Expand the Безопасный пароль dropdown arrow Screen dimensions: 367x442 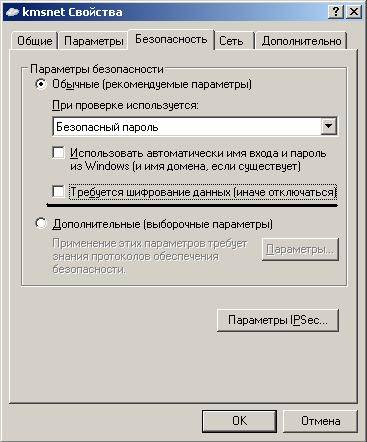[x=329, y=126]
